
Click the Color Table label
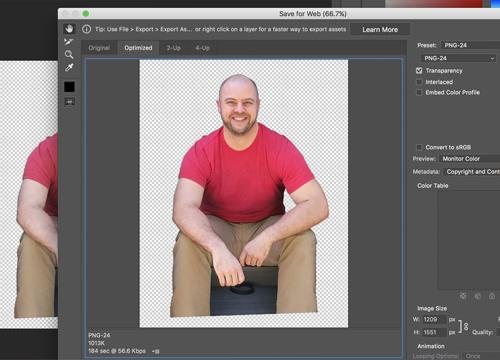click(433, 186)
